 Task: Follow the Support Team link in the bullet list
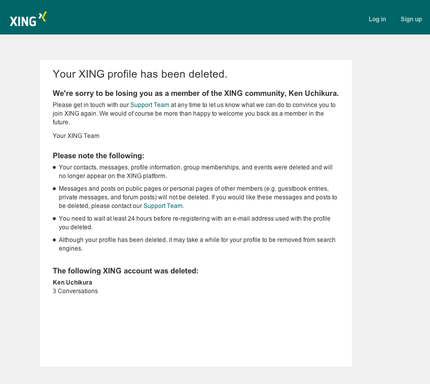(x=163, y=206)
